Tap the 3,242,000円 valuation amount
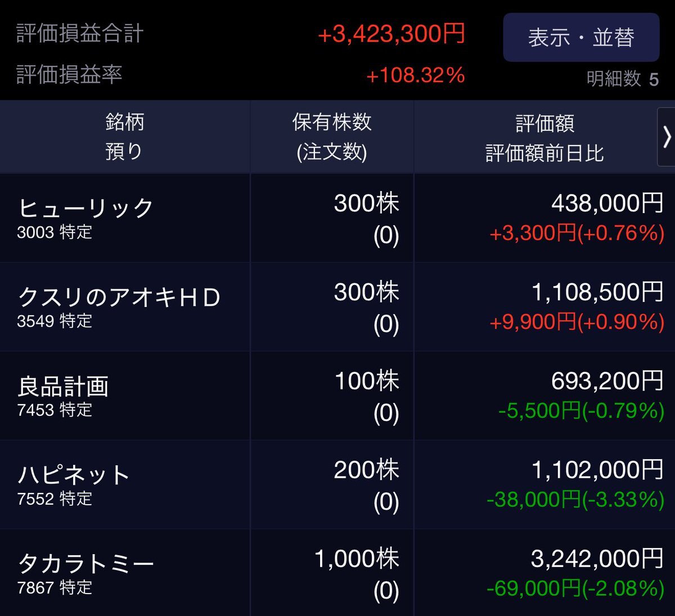This screenshot has width=675, height=616. click(x=597, y=558)
